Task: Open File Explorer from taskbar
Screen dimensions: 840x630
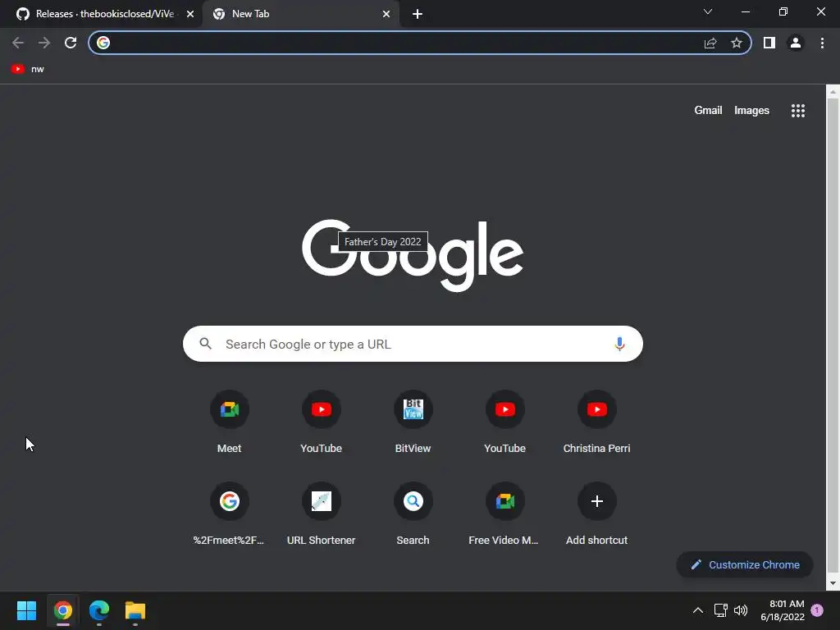Action: point(135,610)
